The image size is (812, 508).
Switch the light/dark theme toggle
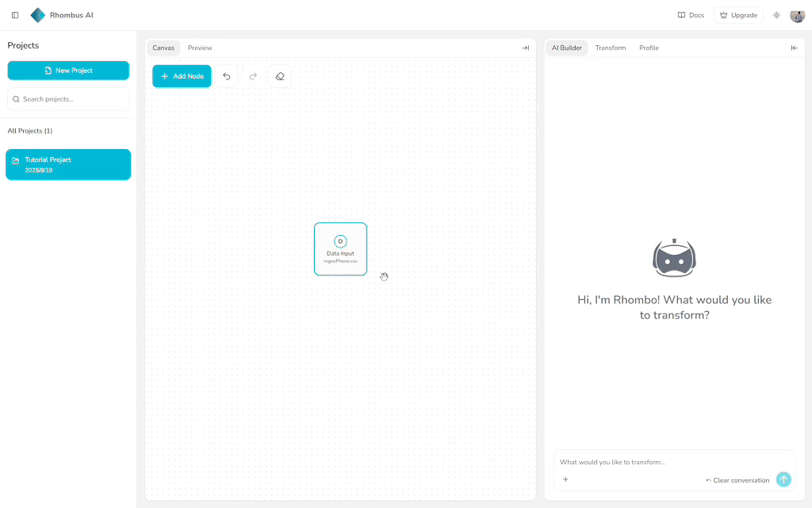click(776, 15)
